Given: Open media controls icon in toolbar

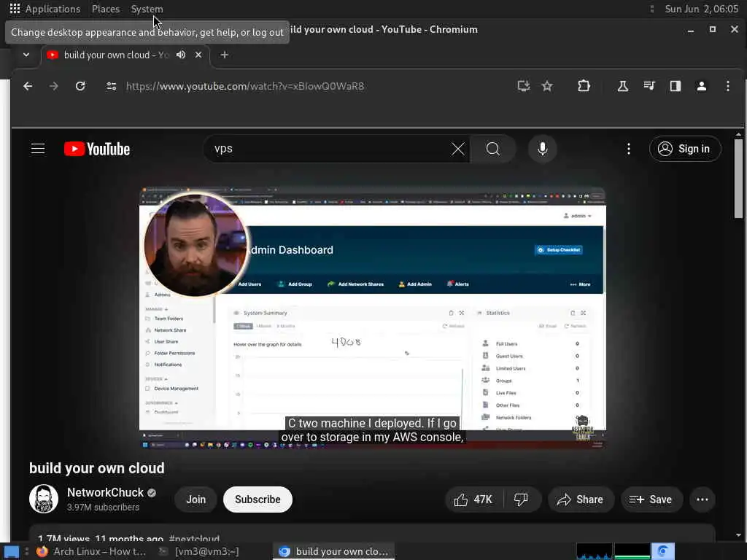Looking at the screenshot, I should point(649,86).
